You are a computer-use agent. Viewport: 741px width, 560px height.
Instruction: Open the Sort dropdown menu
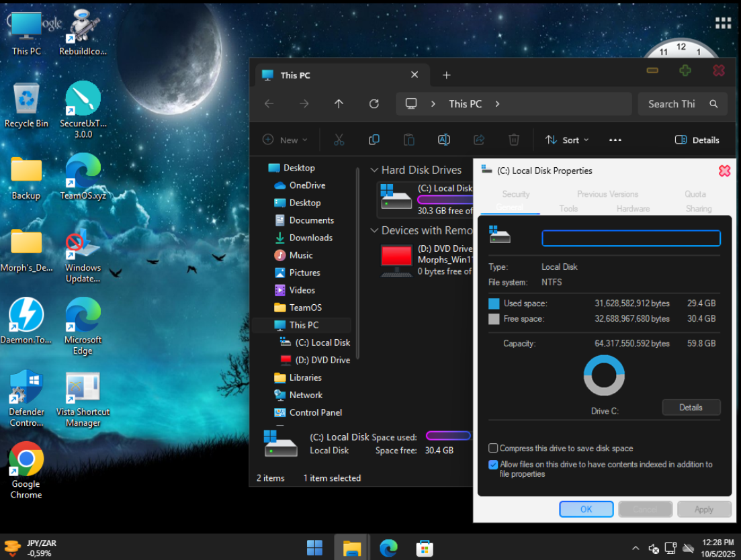(x=567, y=140)
